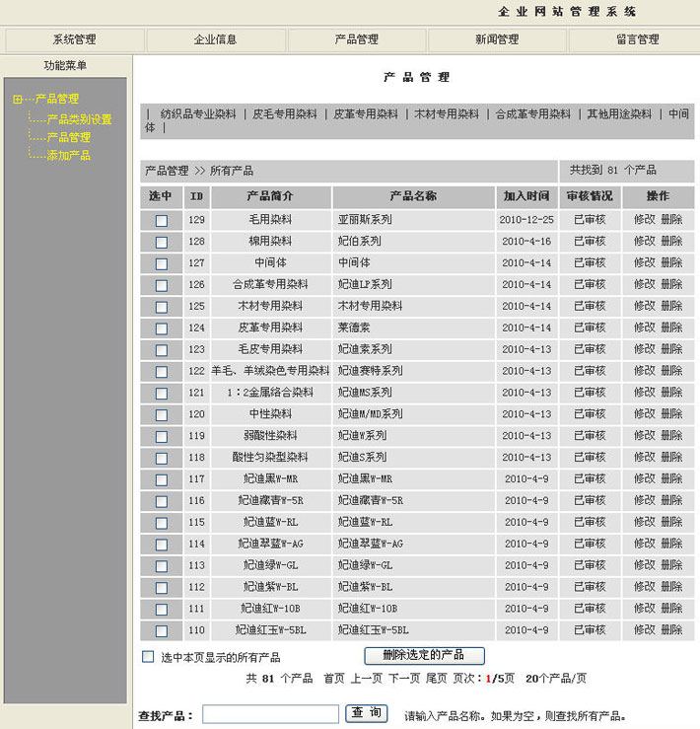Viewport: 700px width, 729px height.
Task: Filter by 纺织品专业染料 category
Action: [198, 114]
